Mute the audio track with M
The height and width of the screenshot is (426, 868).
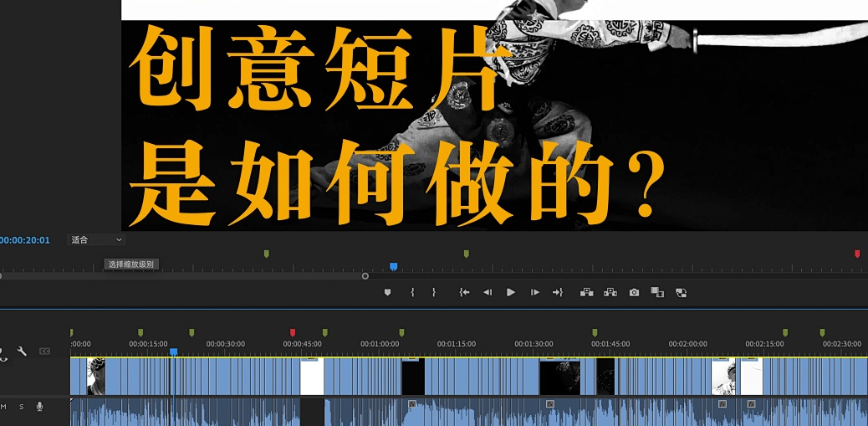click(x=3, y=407)
